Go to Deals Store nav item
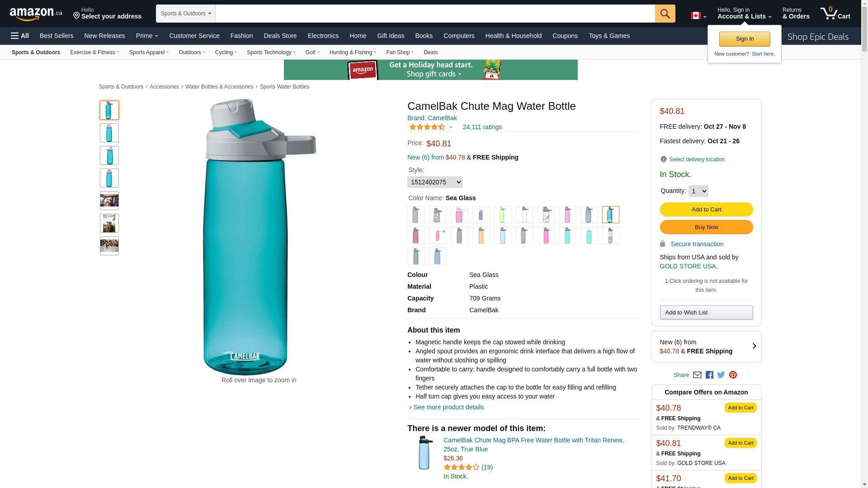868x488 pixels. 280,36
